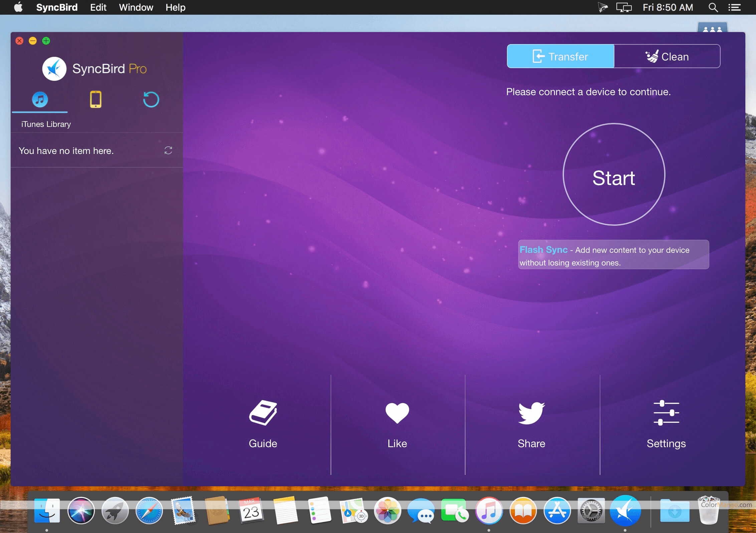Switch to the yellow phone device tab
The image size is (756, 533).
tap(96, 100)
